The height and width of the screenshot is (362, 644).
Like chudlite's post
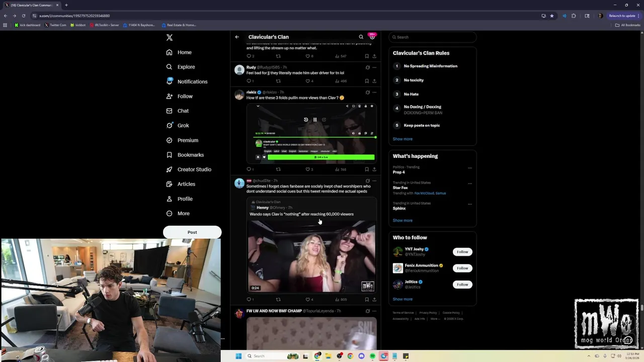(309, 300)
